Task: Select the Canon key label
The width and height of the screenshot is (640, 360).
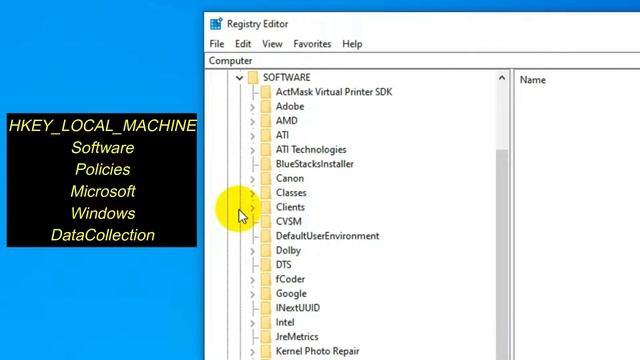Action: click(x=290, y=178)
